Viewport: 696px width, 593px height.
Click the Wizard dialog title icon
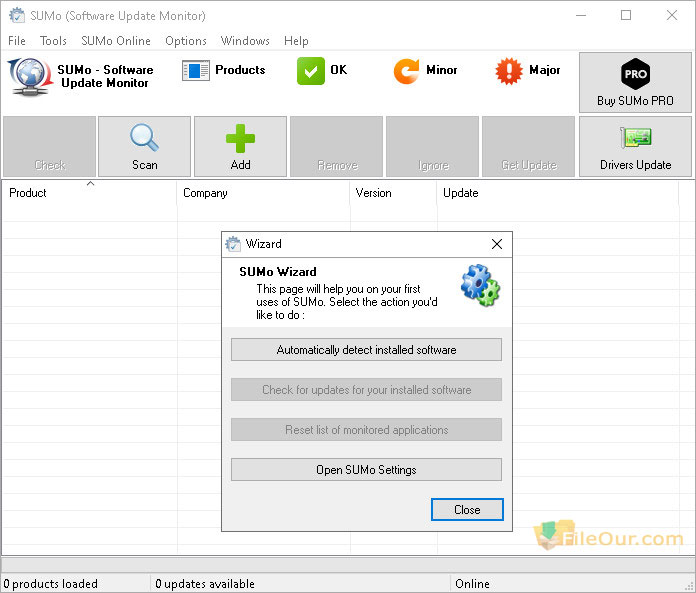click(233, 244)
